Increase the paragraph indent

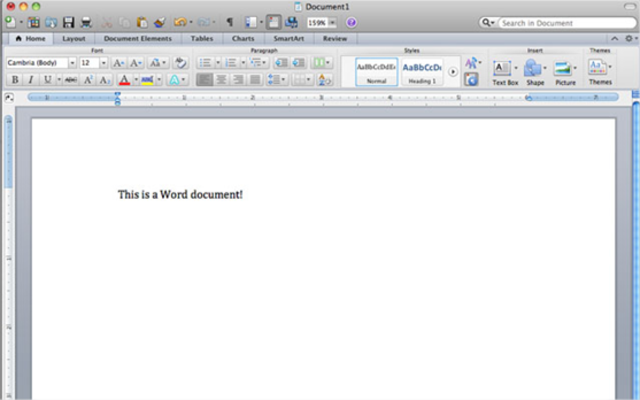[x=299, y=63]
